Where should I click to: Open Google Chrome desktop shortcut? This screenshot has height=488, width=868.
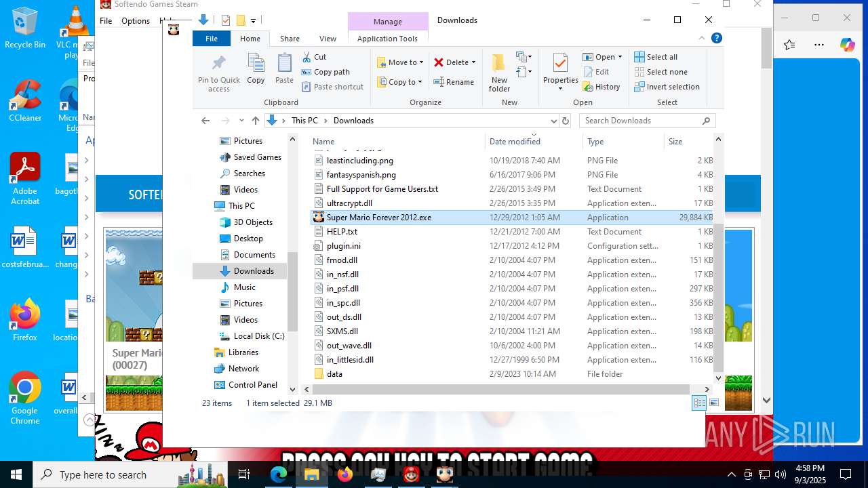tap(25, 399)
